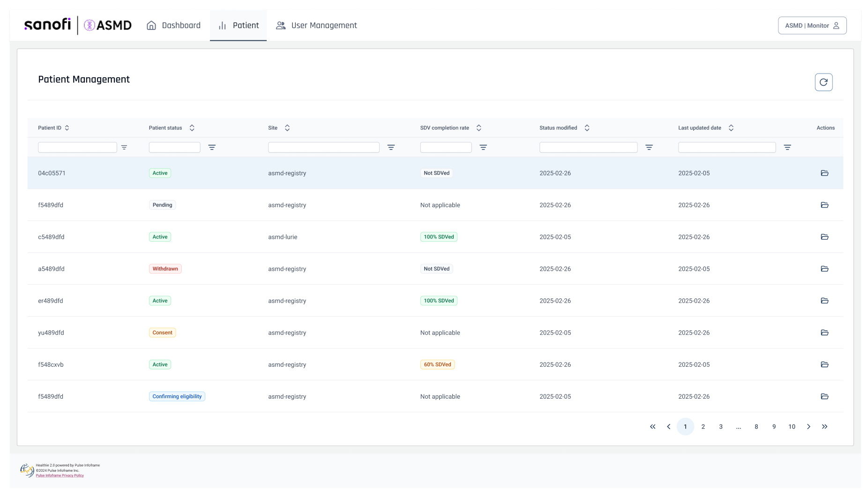Screen dimensions: 868x490
Task: Click the Confirming eligibility badge
Action: point(177,396)
